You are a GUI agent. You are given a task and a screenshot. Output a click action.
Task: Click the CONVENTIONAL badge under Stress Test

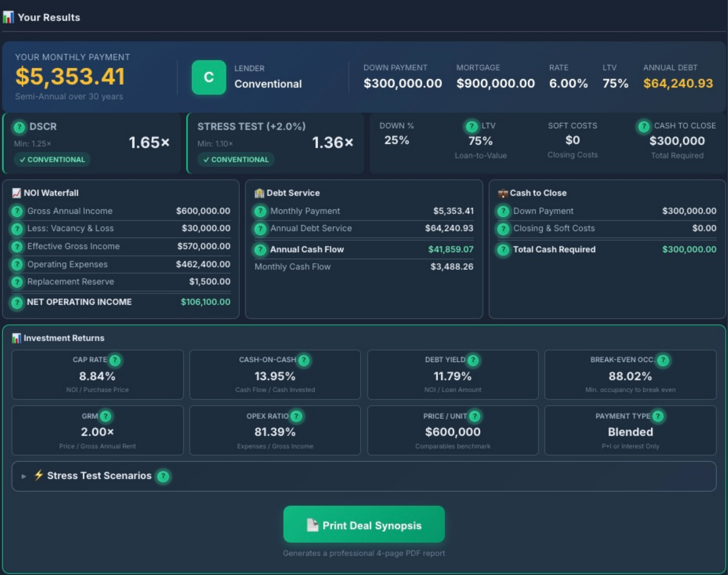click(x=236, y=159)
